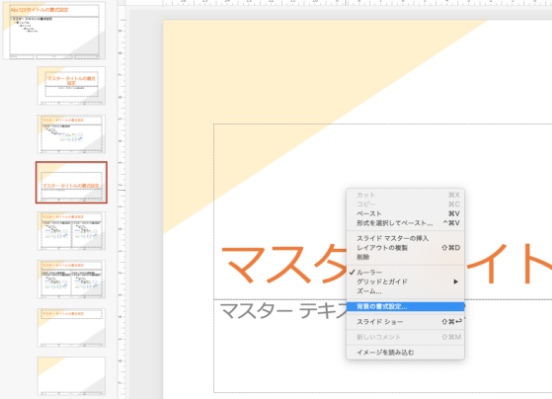Click the horizontal ruler above the slide

coord(357,3)
